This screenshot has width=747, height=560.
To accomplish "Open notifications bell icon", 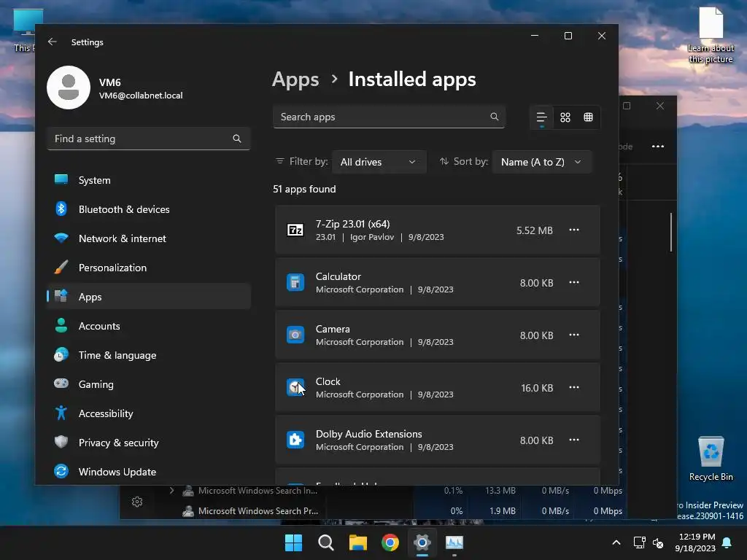I will [x=727, y=542].
